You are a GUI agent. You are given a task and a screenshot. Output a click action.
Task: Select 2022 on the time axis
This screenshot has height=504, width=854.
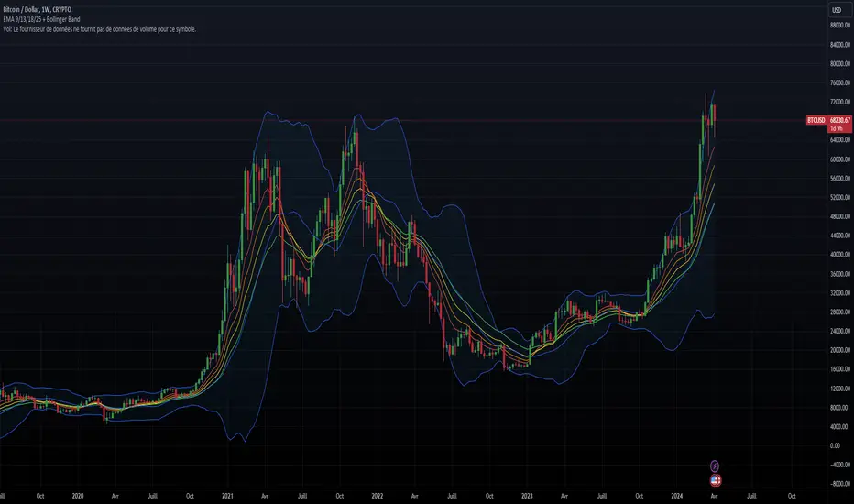377,496
